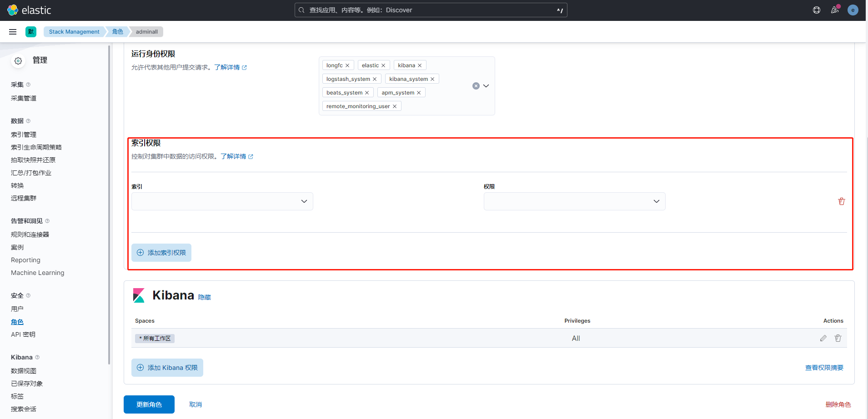
Task: Remove logstash_system from run-as users
Action: pos(375,79)
